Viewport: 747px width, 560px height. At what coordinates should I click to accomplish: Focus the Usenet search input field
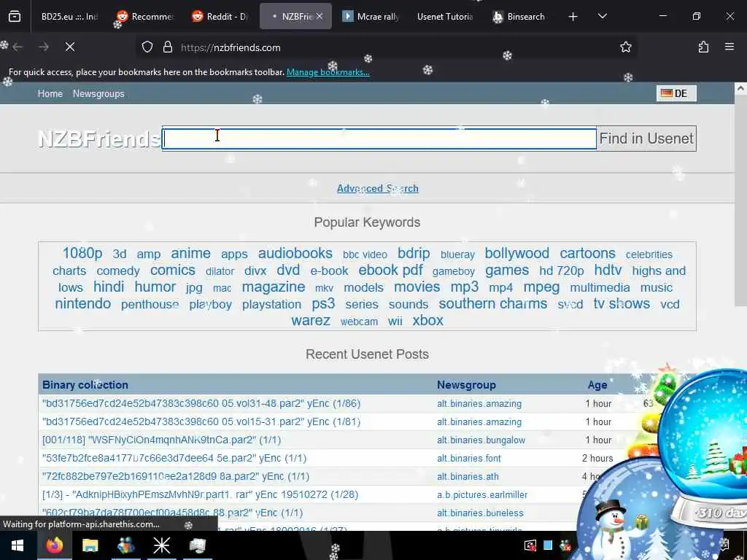click(x=379, y=139)
